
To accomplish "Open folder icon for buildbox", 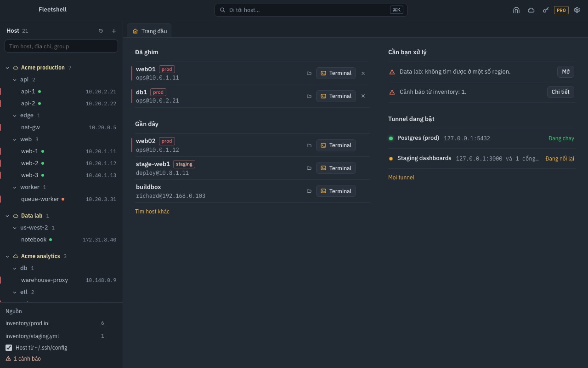I will [x=309, y=191].
